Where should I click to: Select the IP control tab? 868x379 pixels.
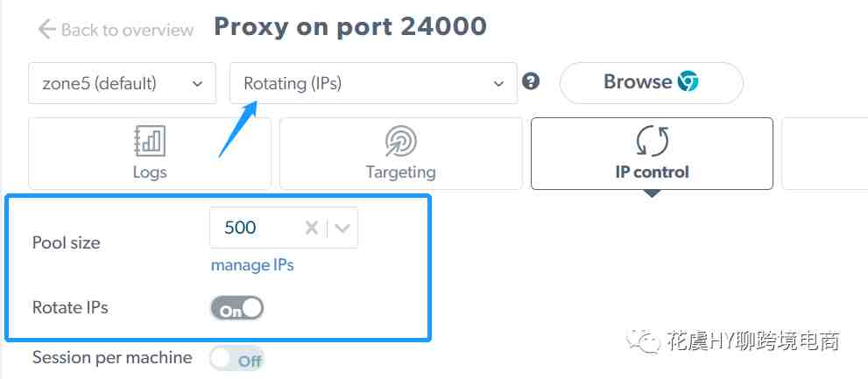click(653, 153)
